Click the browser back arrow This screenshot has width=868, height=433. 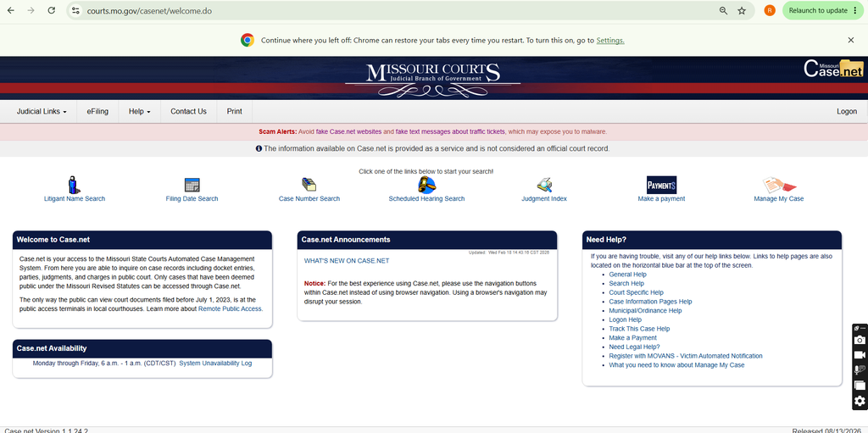coord(11,10)
